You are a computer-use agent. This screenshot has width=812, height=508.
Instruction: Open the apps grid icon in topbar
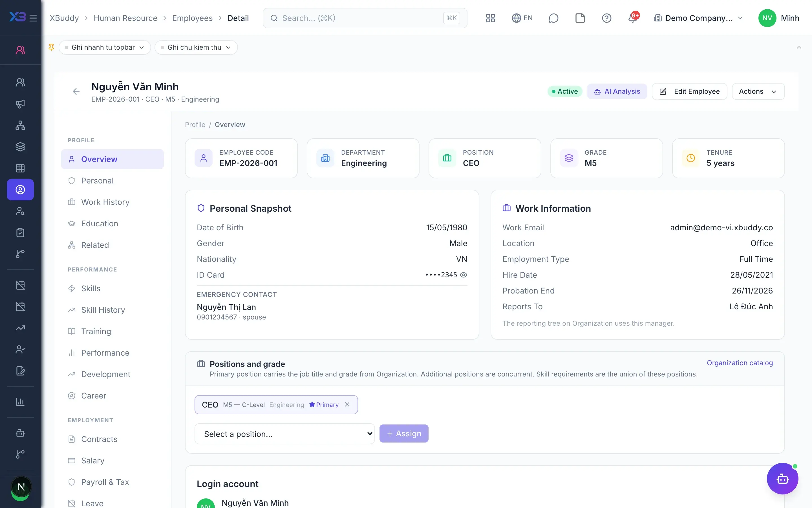(490, 18)
